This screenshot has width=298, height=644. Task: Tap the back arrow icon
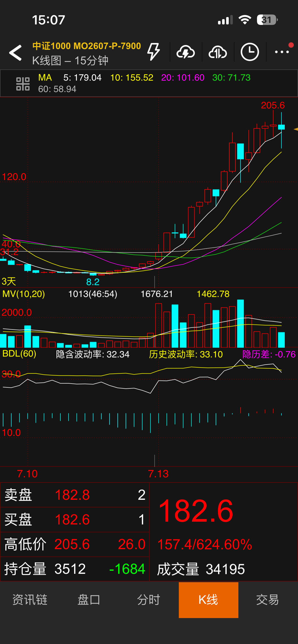pos(15,53)
